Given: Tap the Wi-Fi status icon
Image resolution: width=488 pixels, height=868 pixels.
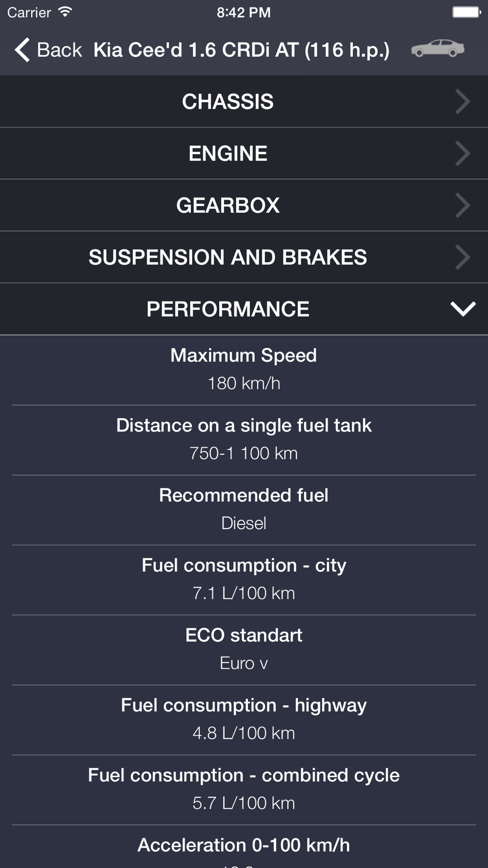Looking at the screenshot, I should pyautogui.click(x=64, y=12).
